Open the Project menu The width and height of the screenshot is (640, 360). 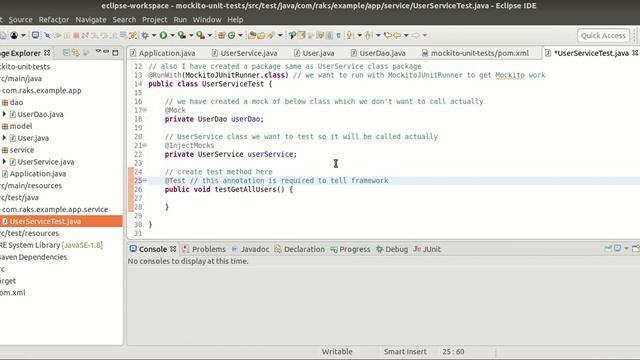(154, 20)
